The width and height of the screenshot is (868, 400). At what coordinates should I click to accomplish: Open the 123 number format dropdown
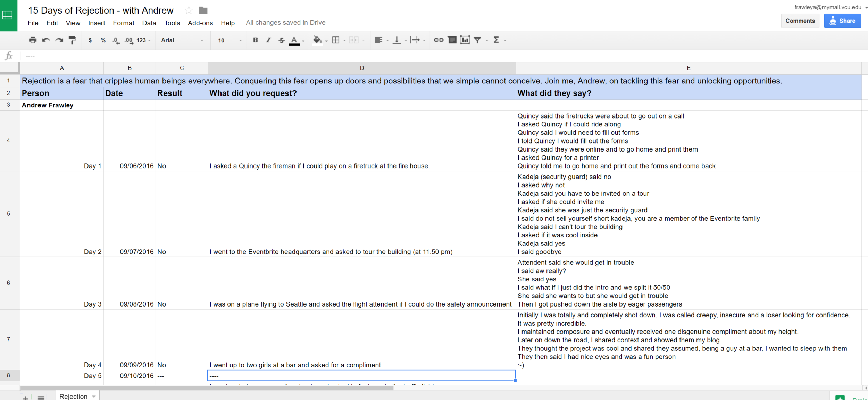pyautogui.click(x=143, y=40)
